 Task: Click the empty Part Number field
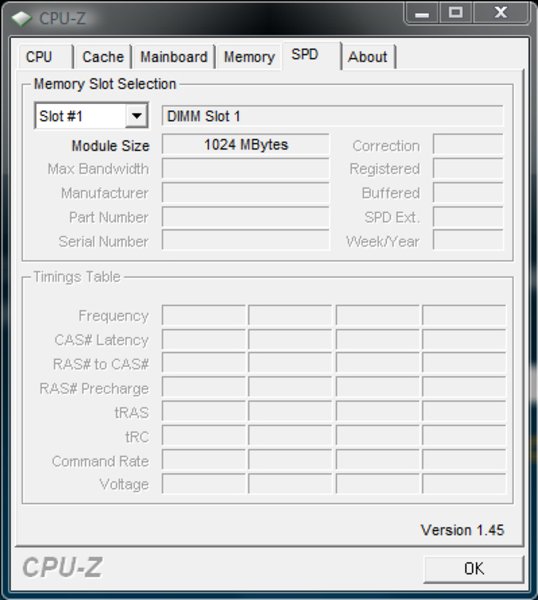tap(245, 217)
